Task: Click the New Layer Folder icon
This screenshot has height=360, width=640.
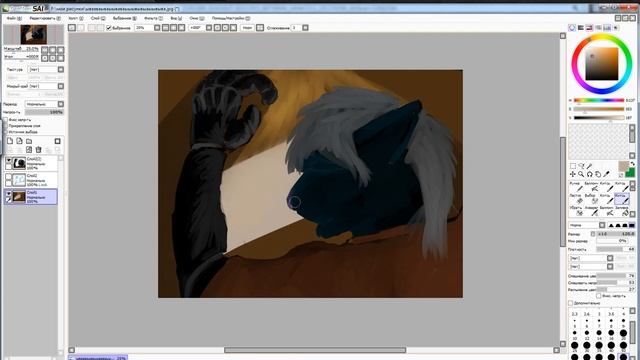Action: pyautogui.click(x=29, y=141)
